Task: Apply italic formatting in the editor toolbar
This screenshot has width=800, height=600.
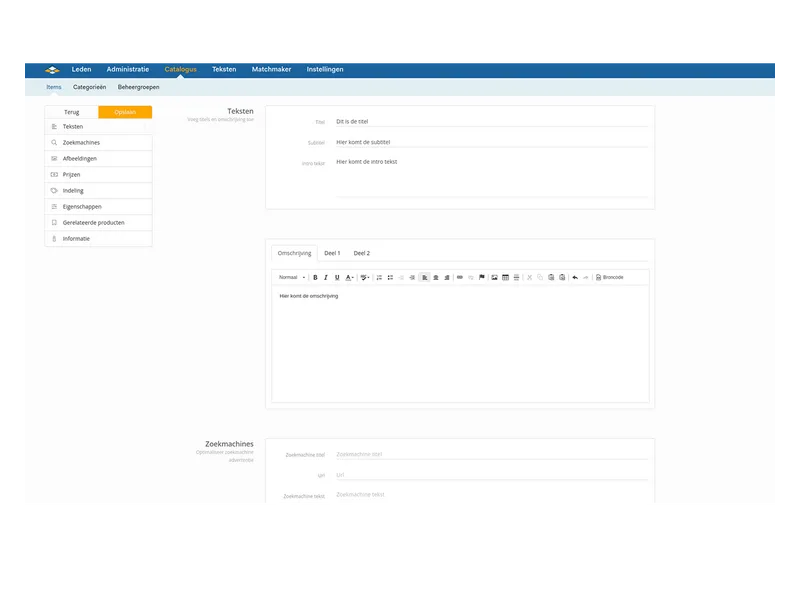Action: (326, 278)
